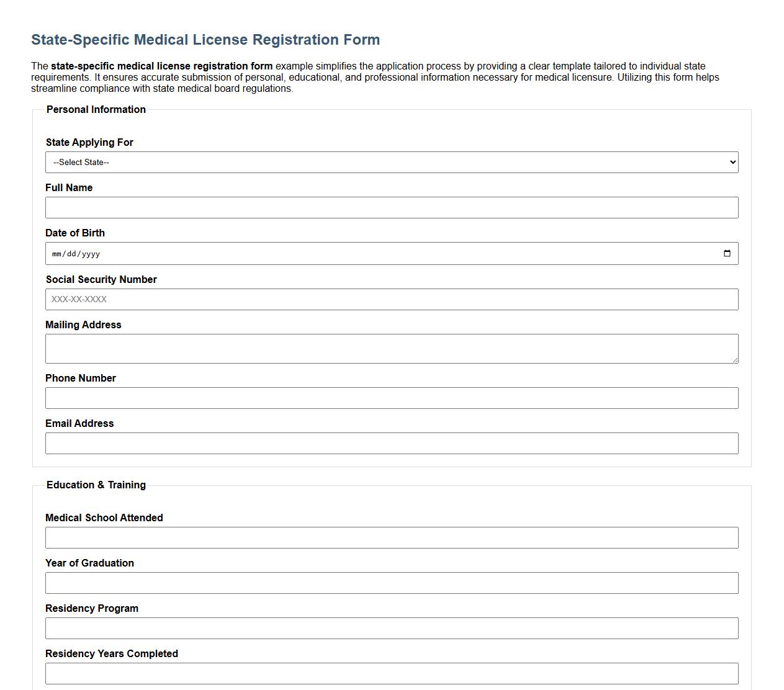
Task: Click inside the Full Name field
Action: 391,207
